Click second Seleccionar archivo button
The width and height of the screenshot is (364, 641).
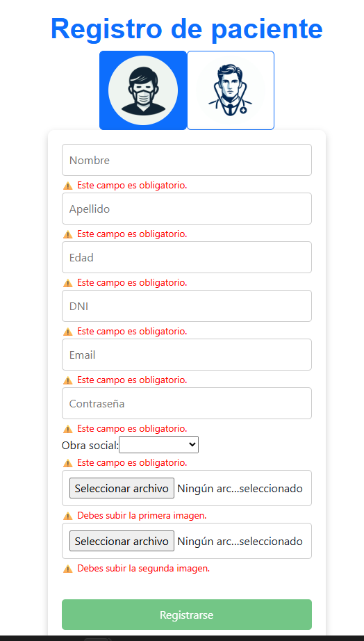coord(122,541)
